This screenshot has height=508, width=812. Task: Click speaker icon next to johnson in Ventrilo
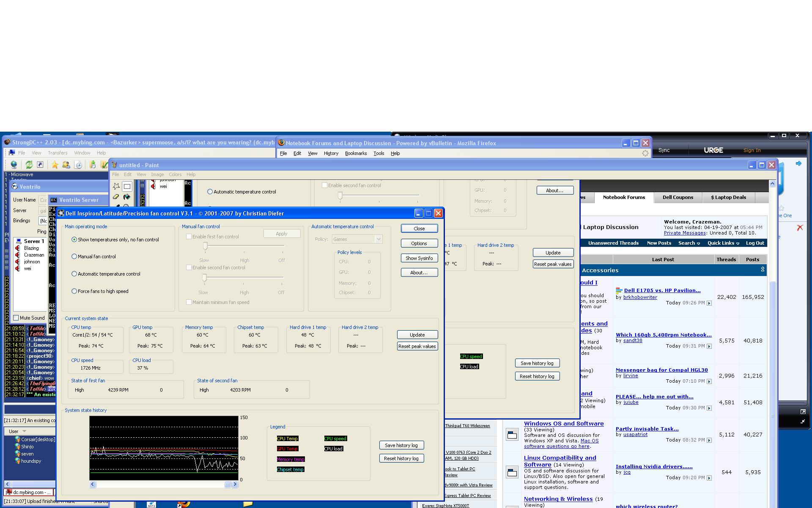[x=18, y=262]
